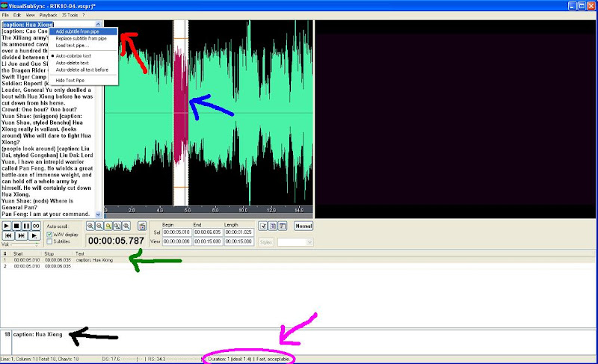Click the Styles button
Screen dimensions: 598x364
[x=266, y=242]
